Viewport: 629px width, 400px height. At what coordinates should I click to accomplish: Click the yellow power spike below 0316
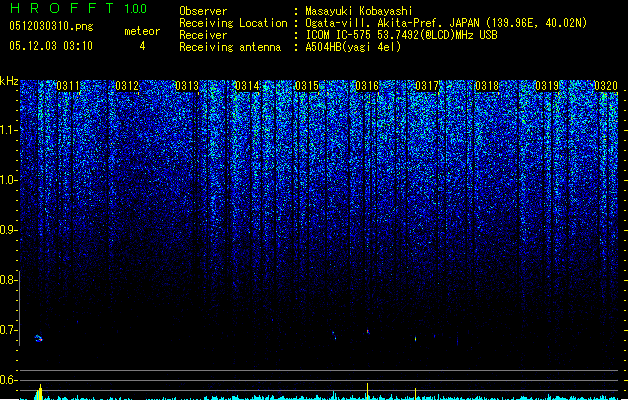pyautogui.click(x=367, y=391)
